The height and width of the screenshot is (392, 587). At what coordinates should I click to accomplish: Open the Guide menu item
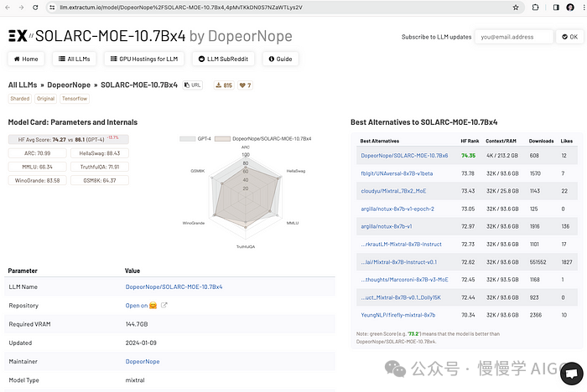click(x=280, y=59)
